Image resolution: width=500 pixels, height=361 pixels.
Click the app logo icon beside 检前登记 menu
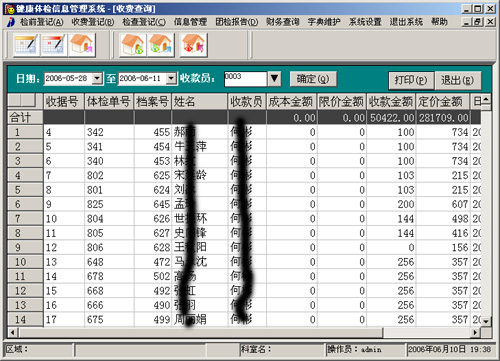pos(11,22)
